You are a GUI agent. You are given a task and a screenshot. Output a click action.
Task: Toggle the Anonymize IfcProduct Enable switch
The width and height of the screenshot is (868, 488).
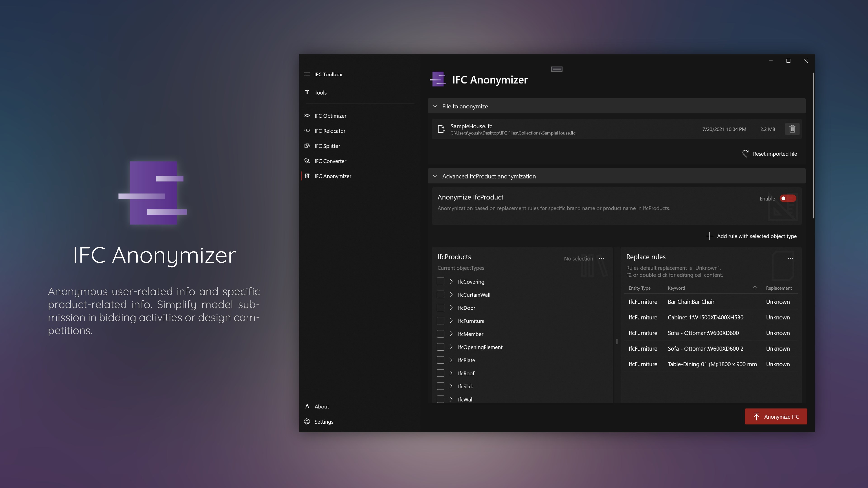pyautogui.click(x=788, y=198)
